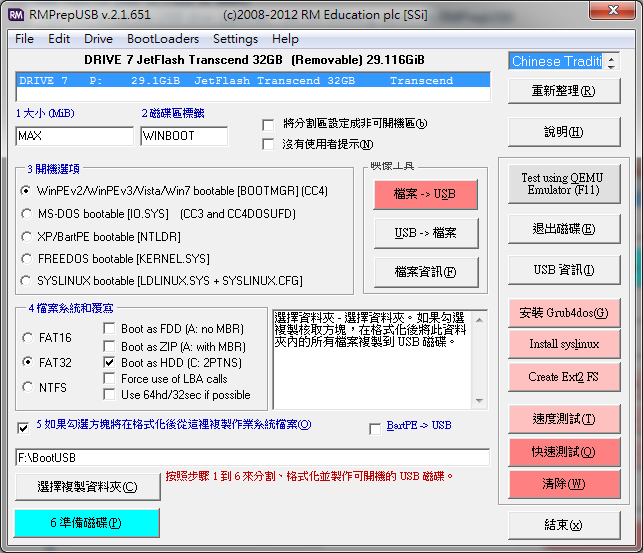Click the 安裝 Grub4dos(G) button
643x553 pixels.
tap(564, 313)
